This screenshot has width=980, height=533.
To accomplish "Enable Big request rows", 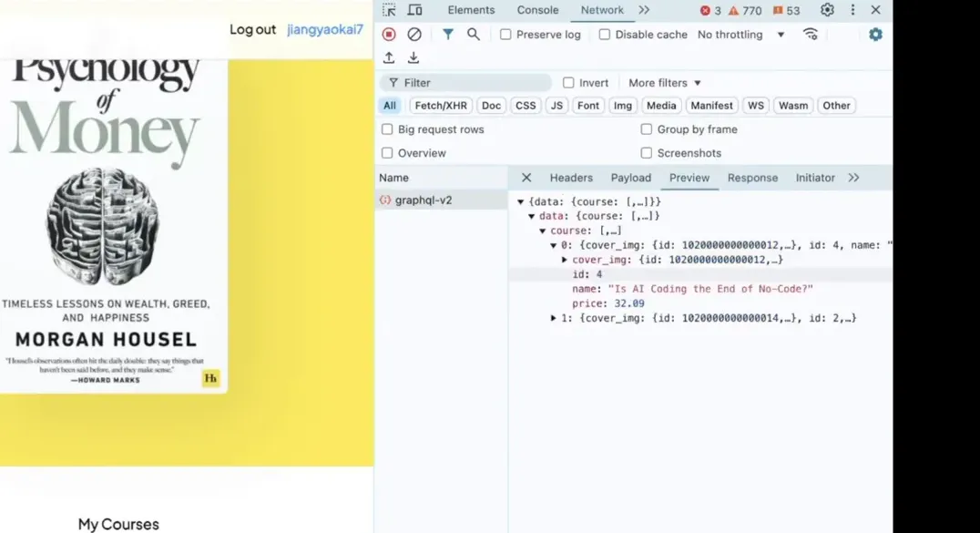I will point(387,129).
